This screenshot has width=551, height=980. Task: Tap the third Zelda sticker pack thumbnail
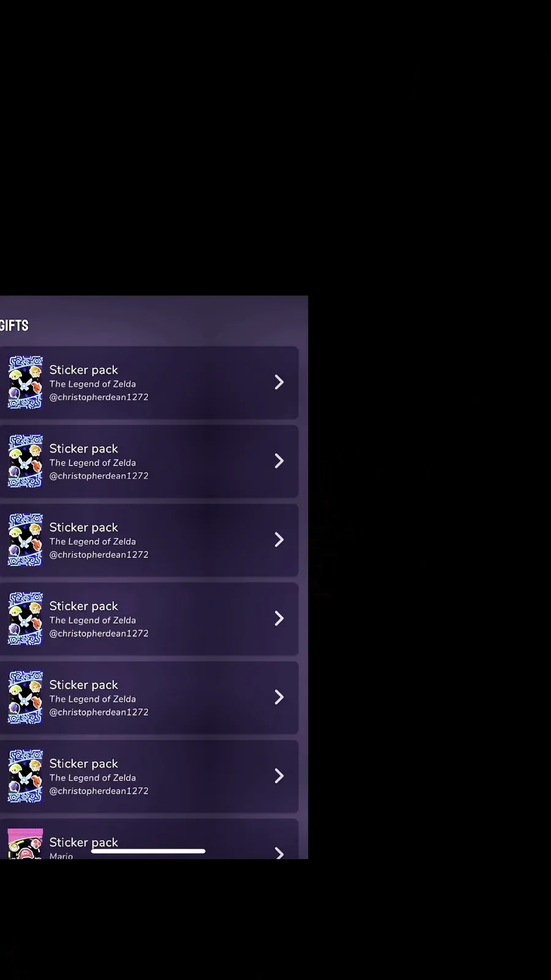tap(25, 540)
